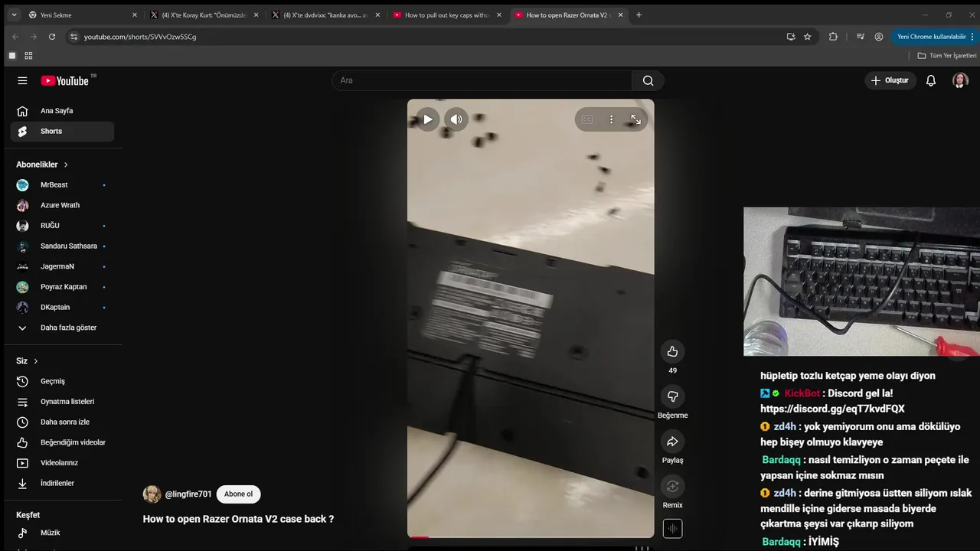980x551 pixels.
Task: Select Shorts in the sidebar
Action: 63,132
